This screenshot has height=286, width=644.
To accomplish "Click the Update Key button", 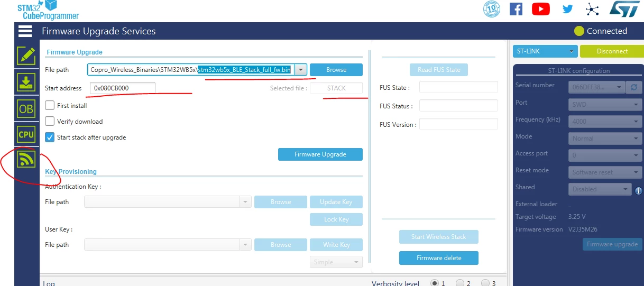I will [x=336, y=202].
